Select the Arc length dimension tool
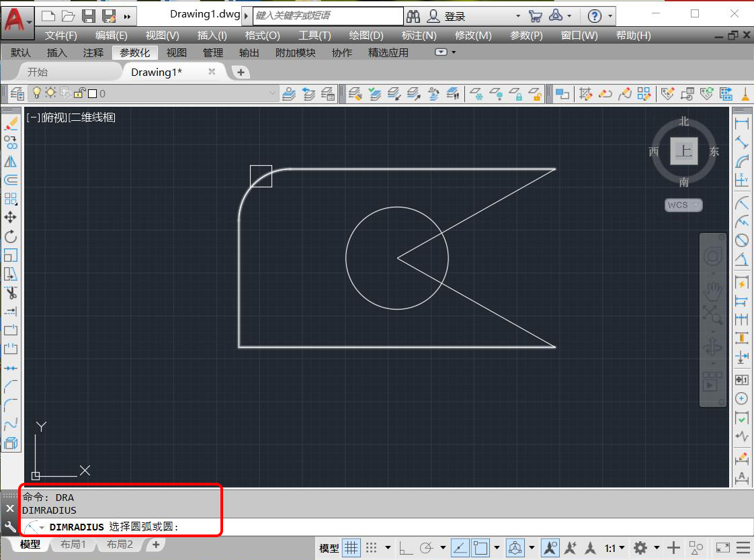754x560 pixels. tap(741, 161)
